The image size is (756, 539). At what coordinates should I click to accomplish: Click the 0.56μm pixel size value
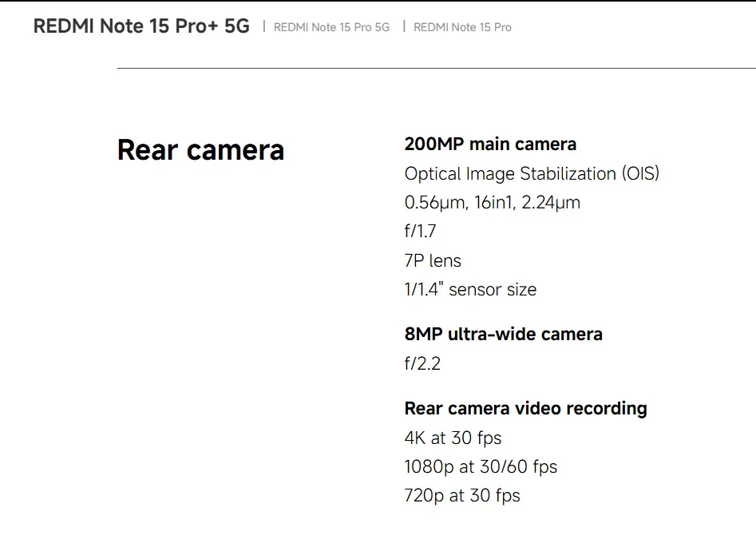point(434,203)
